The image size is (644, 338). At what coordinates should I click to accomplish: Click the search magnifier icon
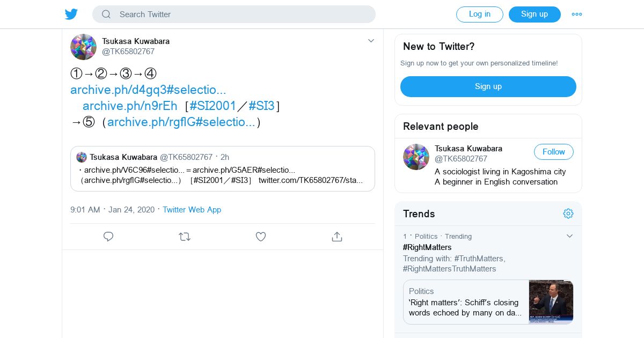pyautogui.click(x=106, y=14)
